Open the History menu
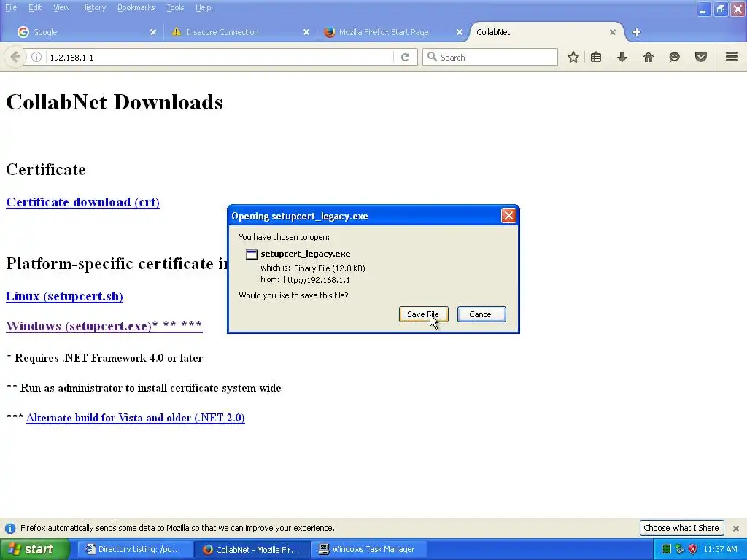Viewport: 747px width, 560px height. tap(93, 7)
